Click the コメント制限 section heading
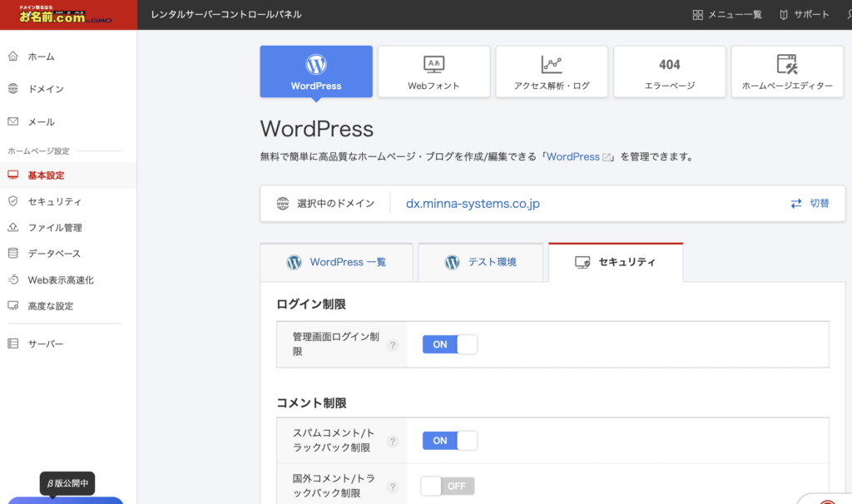 [311, 403]
